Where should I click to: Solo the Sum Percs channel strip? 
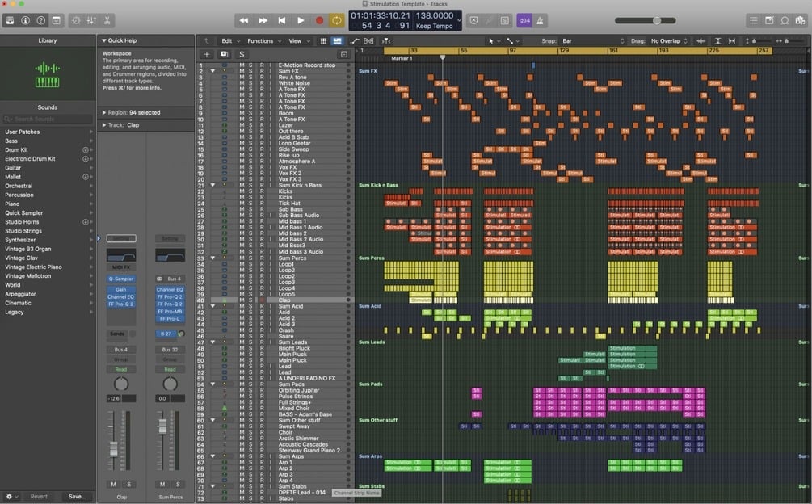point(178,485)
